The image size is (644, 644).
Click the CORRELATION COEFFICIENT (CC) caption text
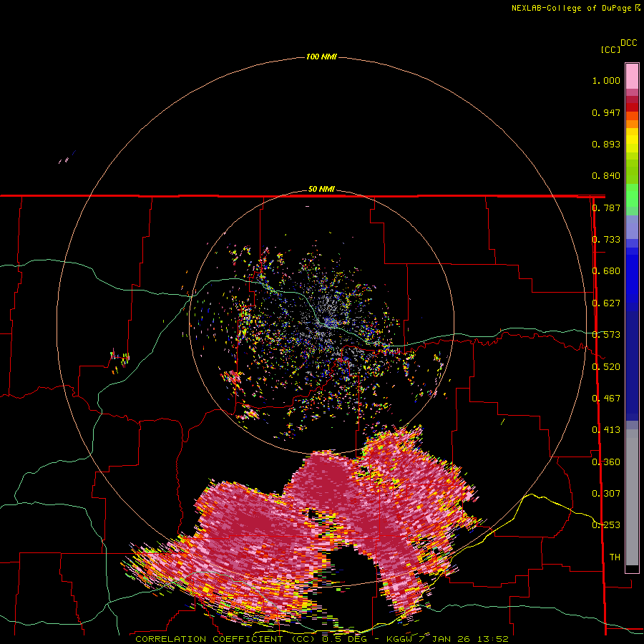[x=225, y=639]
